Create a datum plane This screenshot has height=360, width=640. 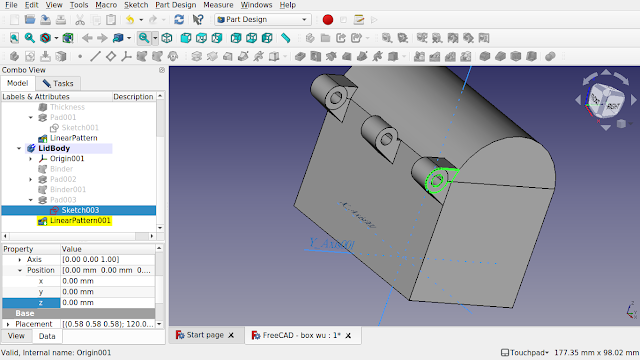point(111,56)
